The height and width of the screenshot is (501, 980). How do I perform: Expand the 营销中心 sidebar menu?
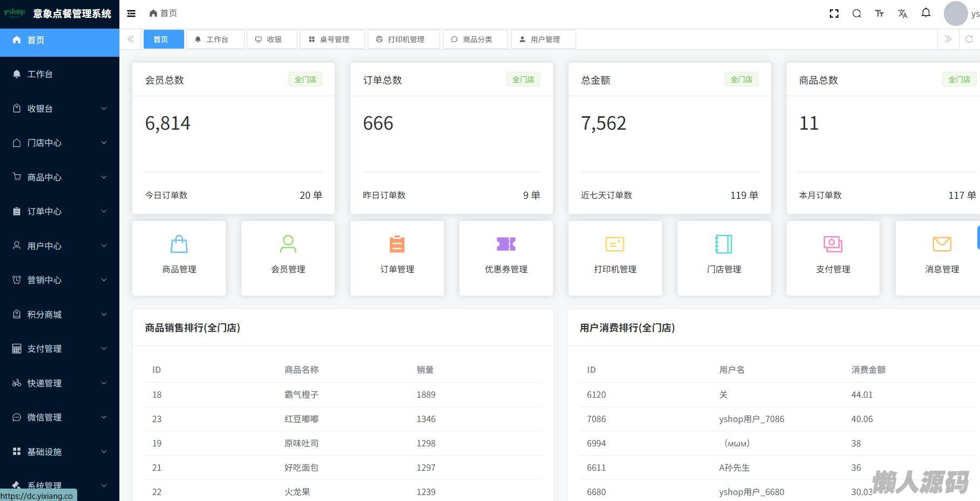point(59,280)
